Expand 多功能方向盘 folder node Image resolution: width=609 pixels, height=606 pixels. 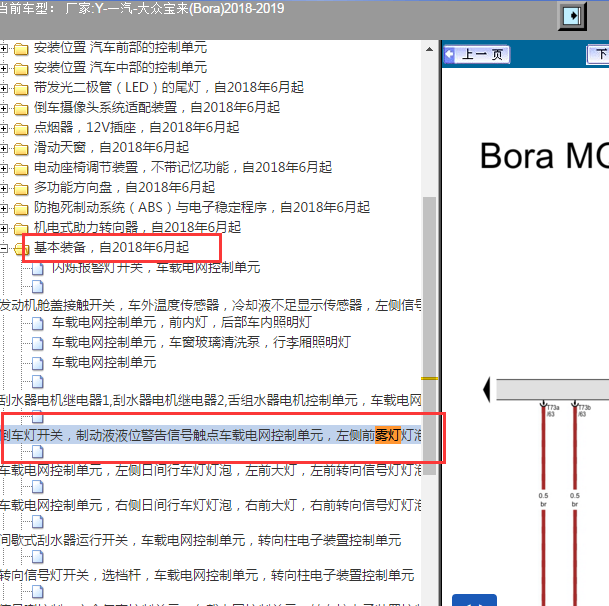pyautogui.click(x=4, y=188)
